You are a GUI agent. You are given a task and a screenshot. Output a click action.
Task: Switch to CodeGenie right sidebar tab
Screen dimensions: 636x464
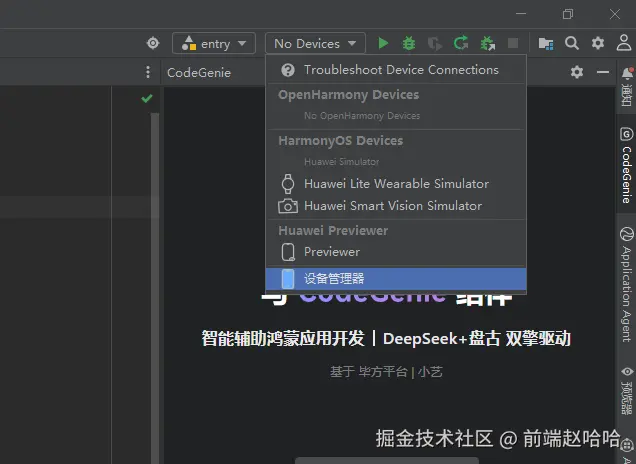[x=627, y=165]
